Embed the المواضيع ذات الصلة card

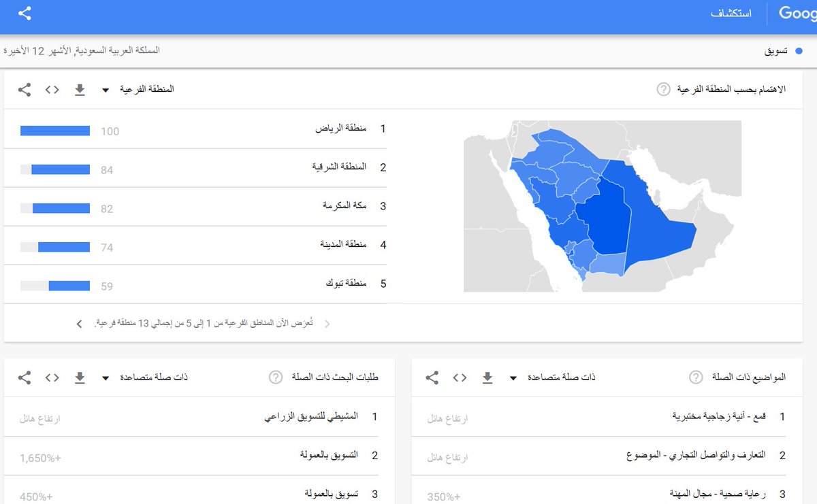tap(460, 377)
